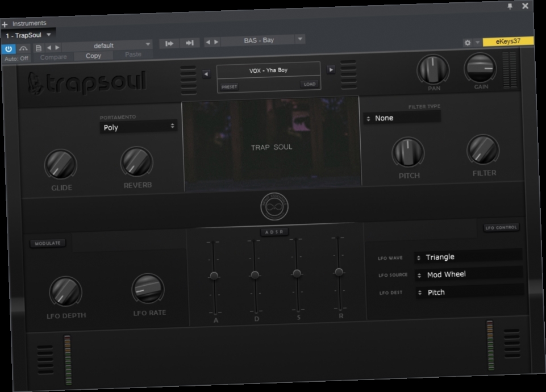Toggle the plugin power button
The image size is (546, 392).
(7, 48)
